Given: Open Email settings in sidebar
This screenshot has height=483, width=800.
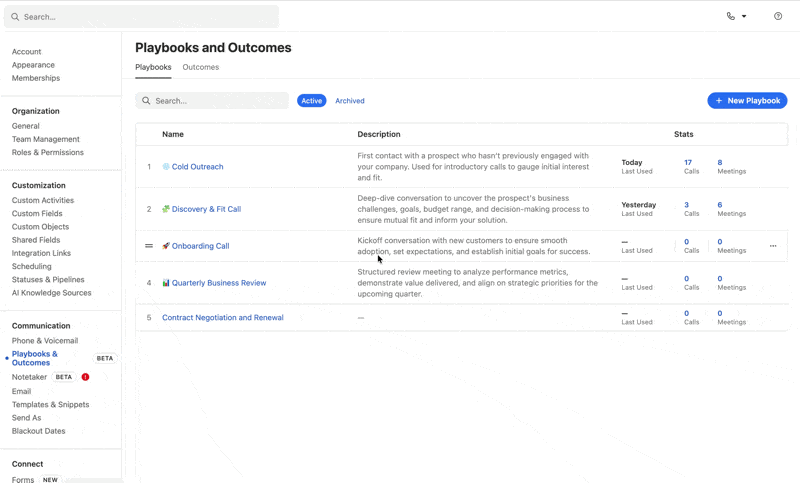Looking at the screenshot, I should [x=21, y=391].
